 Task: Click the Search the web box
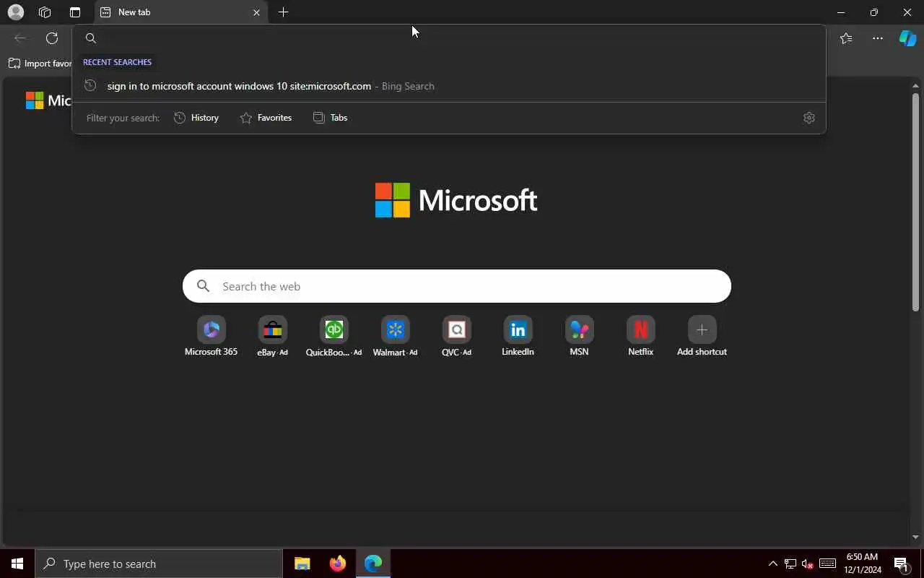(x=457, y=286)
